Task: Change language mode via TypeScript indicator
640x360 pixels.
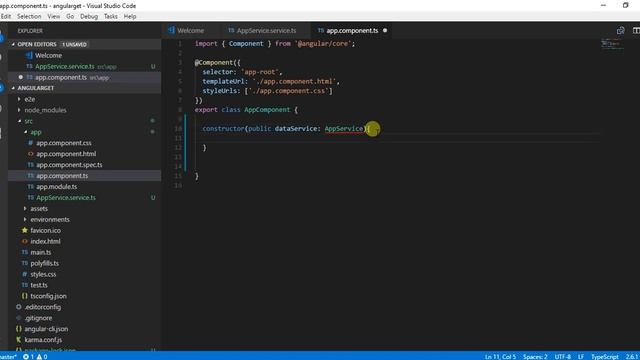Action: tap(605, 357)
